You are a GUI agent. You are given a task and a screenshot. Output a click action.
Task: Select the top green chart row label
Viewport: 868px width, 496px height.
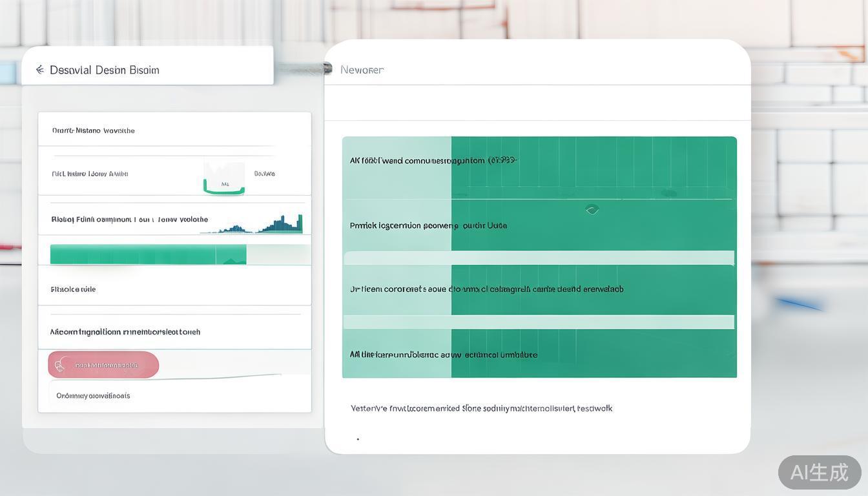[x=433, y=161]
